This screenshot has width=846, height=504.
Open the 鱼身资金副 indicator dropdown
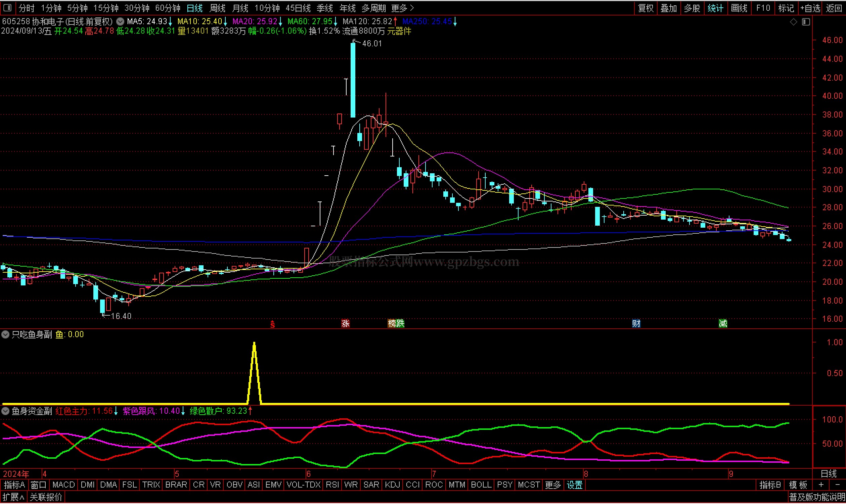[5, 411]
